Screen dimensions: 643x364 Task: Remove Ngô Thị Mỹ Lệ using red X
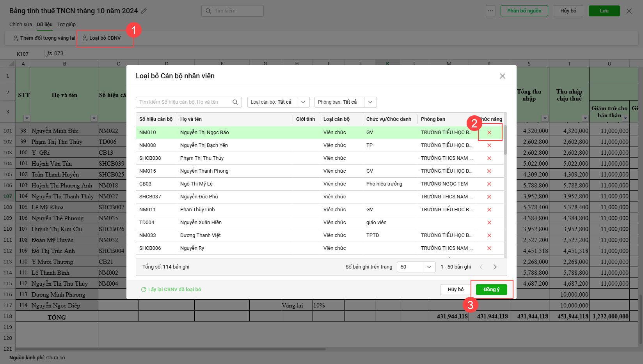489,184
